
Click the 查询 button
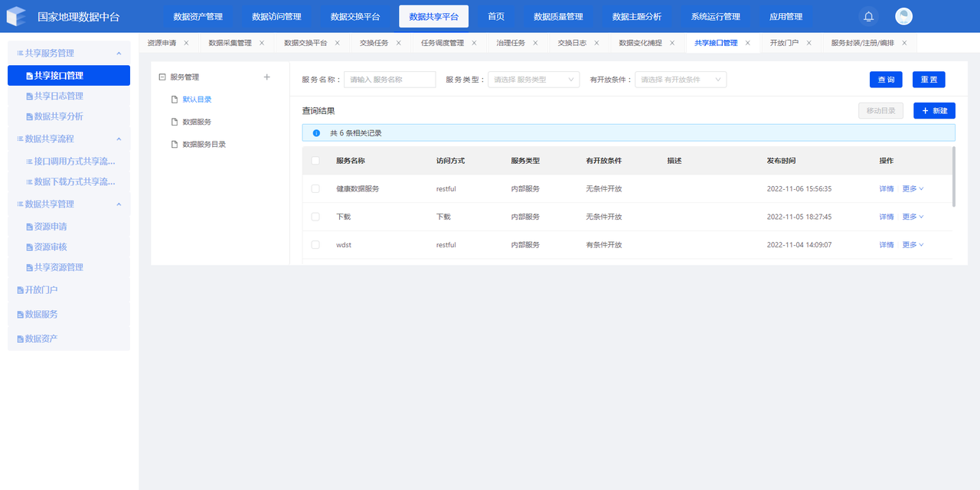(x=886, y=80)
